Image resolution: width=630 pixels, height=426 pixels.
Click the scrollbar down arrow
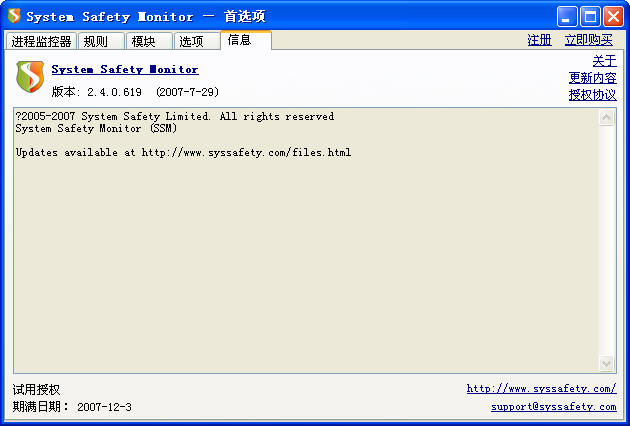[606, 363]
